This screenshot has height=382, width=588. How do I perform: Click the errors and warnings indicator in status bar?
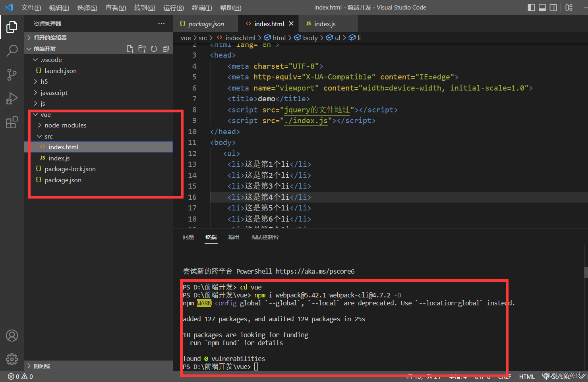click(20, 376)
